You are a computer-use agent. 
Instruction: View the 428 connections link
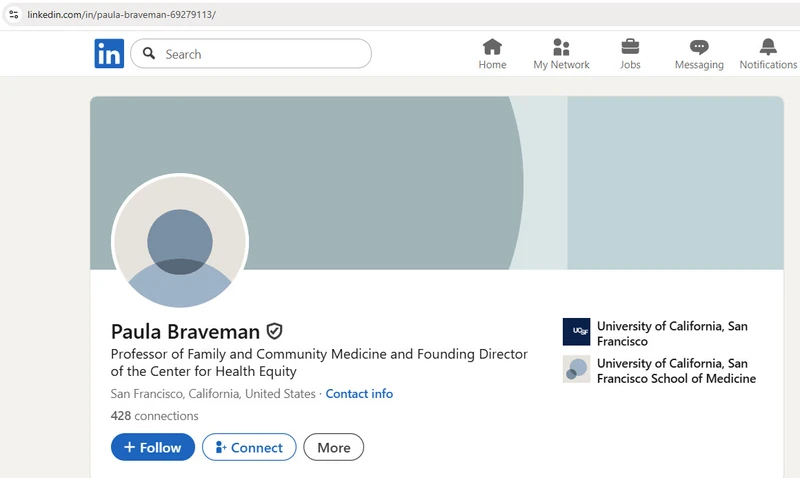pyautogui.click(x=155, y=416)
